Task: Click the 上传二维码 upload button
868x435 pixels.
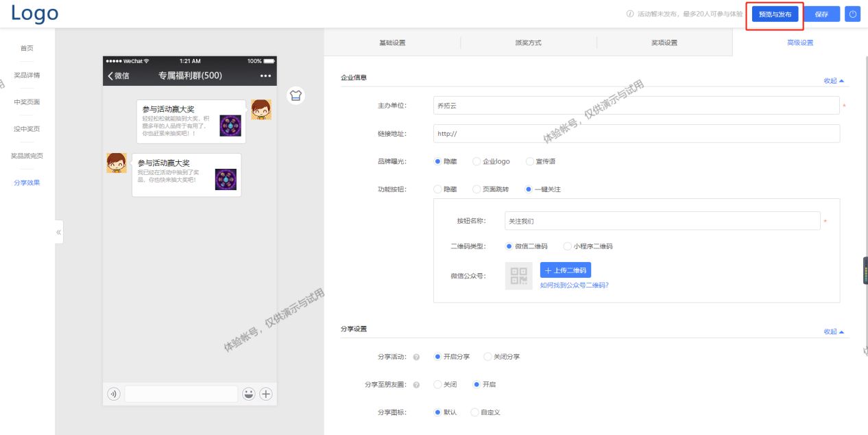Action: click(565, 270)
